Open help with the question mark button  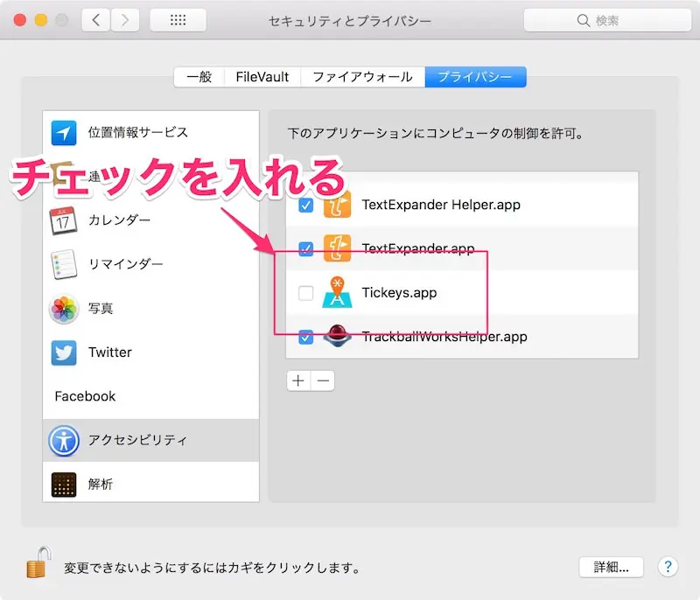click(x=668, y=567)
